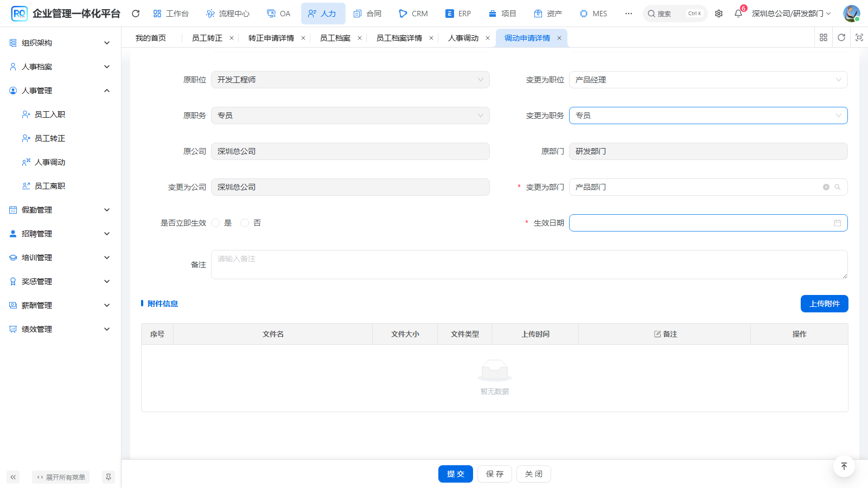Image resolution: width=868 pixels, height=488 pixels.
Task: Click the 上传附件 button
Action: point(825,304)
